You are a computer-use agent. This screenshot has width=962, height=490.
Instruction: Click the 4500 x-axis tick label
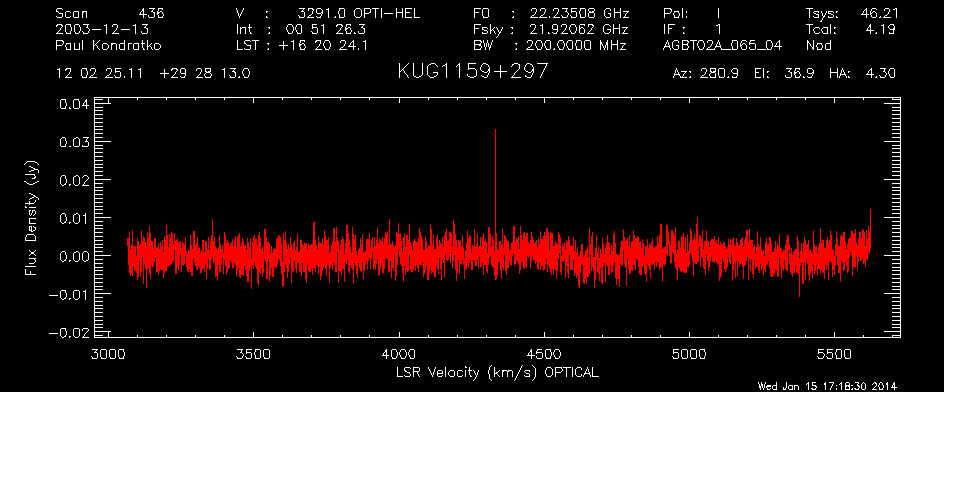(544, 354)
